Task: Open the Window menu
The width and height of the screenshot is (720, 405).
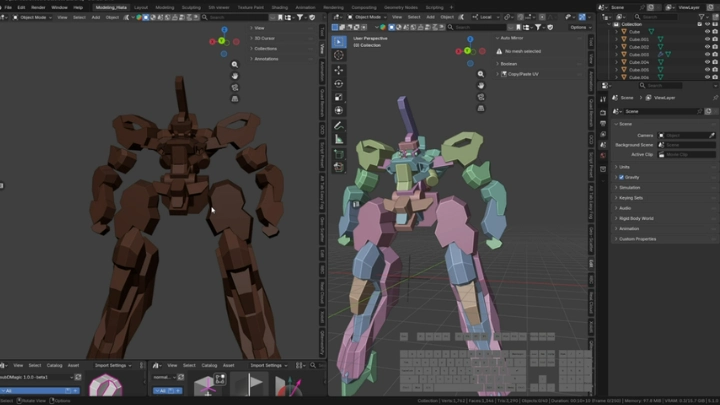Action: point(59,7)
